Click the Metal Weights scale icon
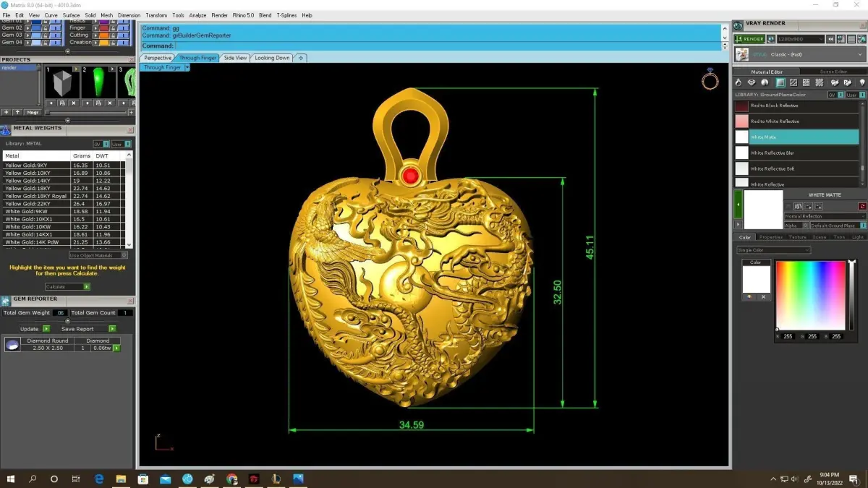868x488 pixels. click(5, 129)
